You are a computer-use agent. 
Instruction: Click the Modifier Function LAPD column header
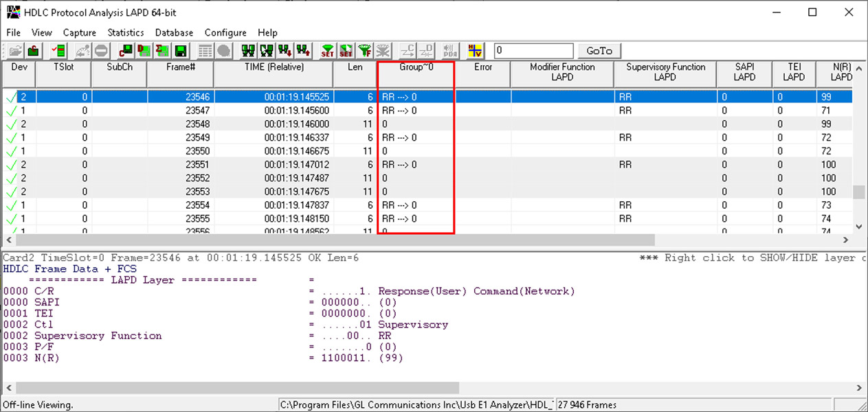pyautogui.click(x=562, y=74)
